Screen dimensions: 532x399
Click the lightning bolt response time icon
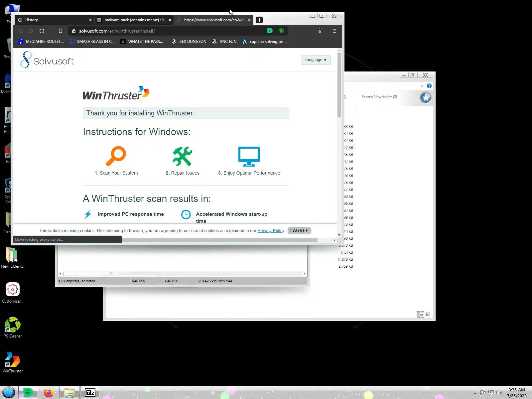88,214
